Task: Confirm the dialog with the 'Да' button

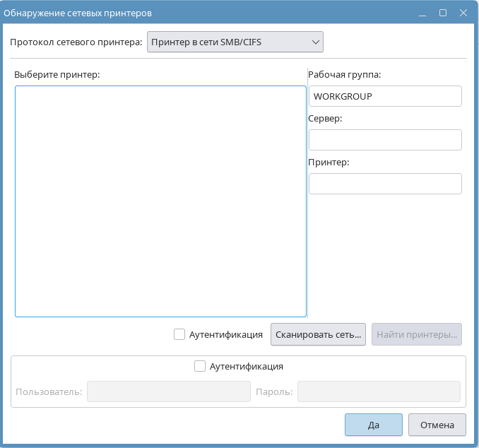Action: [374, 425]
